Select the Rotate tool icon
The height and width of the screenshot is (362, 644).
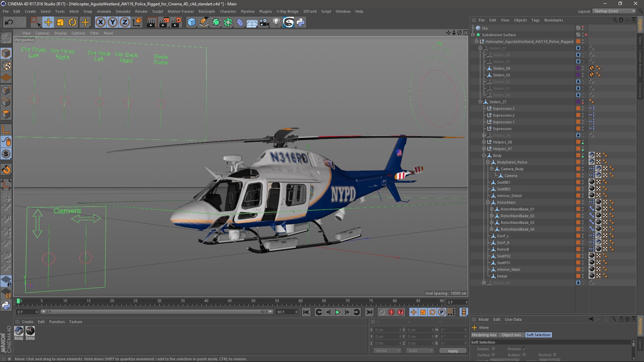coord(72,22)
